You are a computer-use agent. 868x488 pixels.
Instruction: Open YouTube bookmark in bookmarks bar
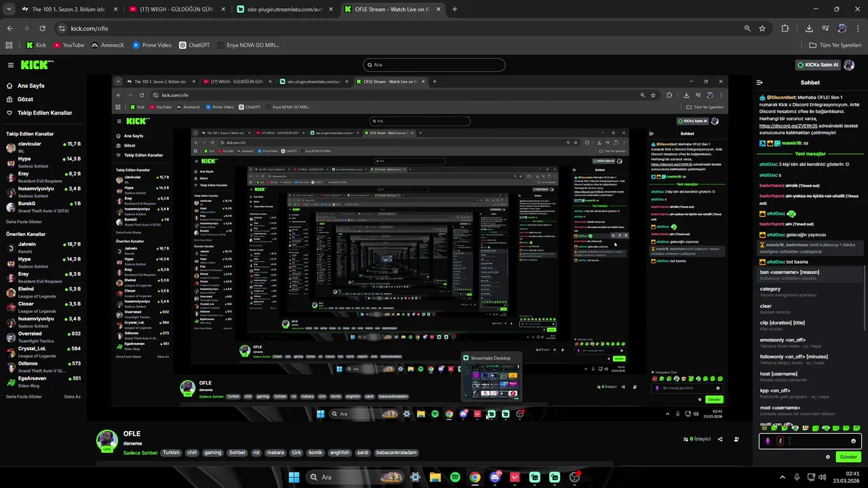[x=68, y=45]
